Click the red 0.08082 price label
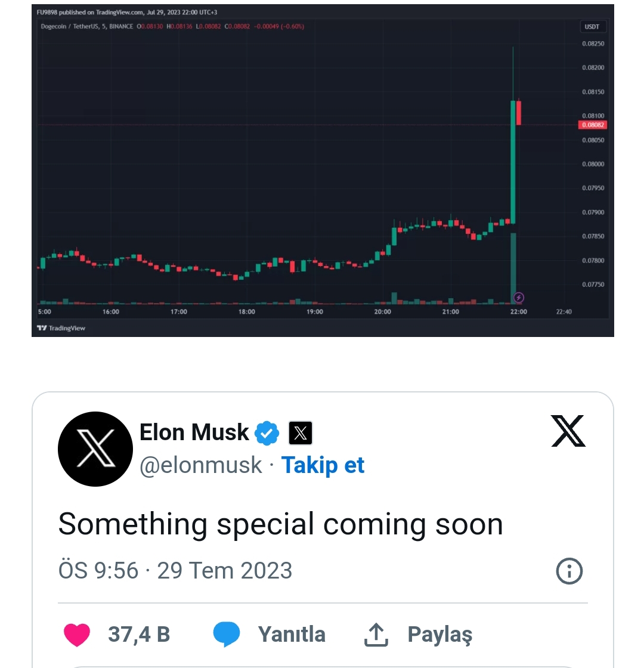Screen dimensions: 644x668 pos(593,125)
